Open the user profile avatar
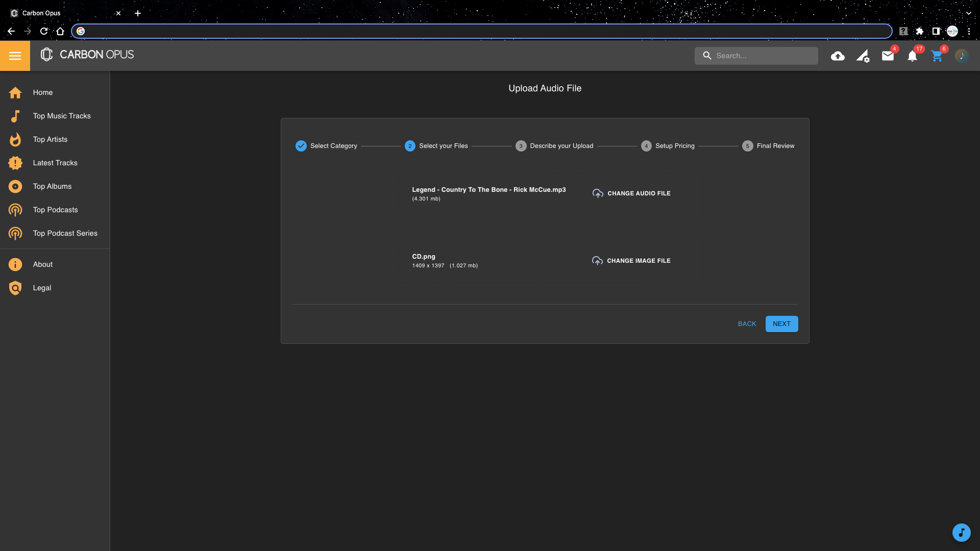The width and height of the screenshot is (980, 551). tap(962, 56)
